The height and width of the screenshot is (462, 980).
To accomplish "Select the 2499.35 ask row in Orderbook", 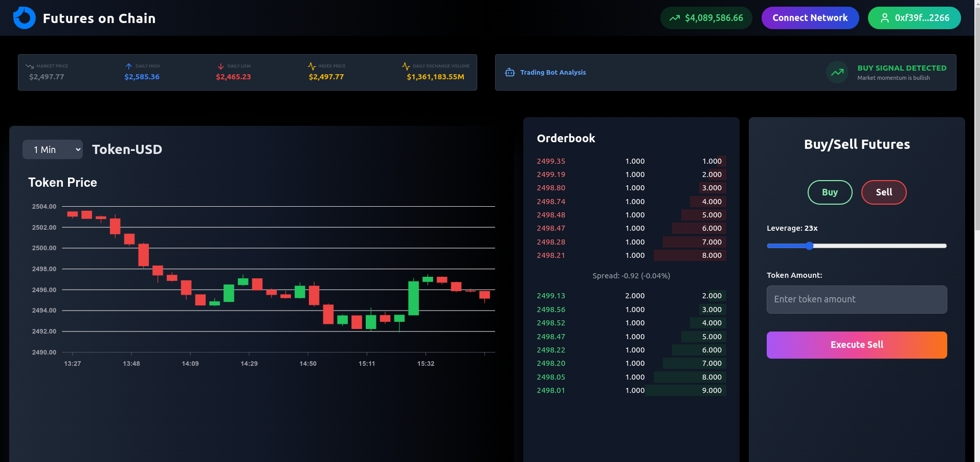I will click(x=631, y=161).
